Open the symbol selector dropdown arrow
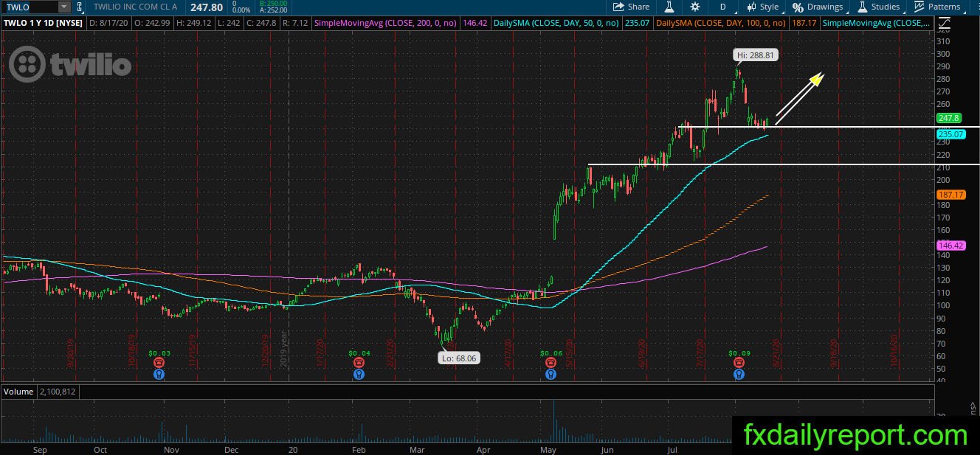The height and width of the screenshot is (455, 980). click(x=63, y=7)
